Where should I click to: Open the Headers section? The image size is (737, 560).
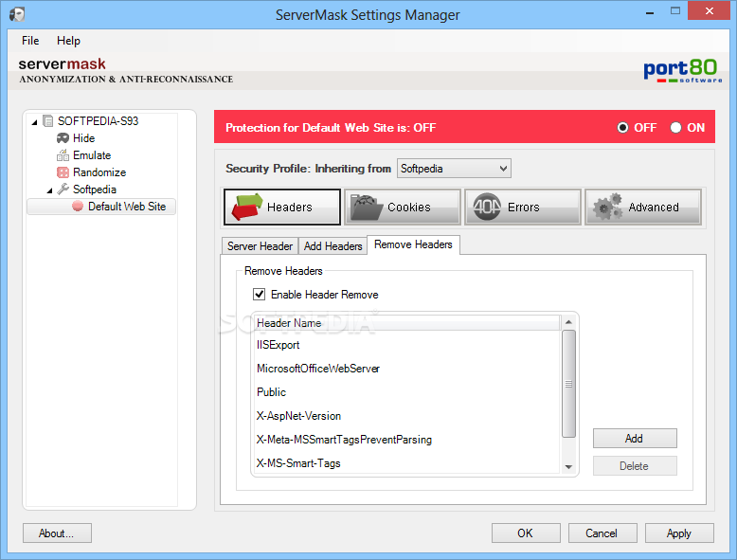(x=282, y=207)
